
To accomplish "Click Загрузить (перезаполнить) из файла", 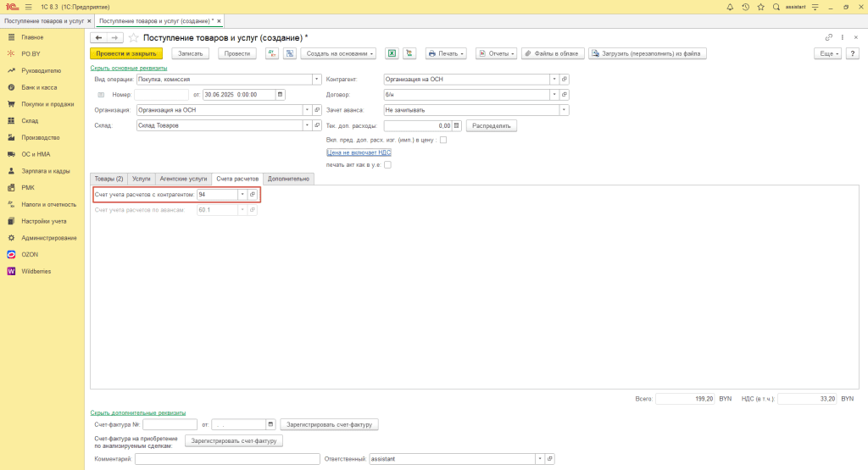I will (x=647, y=53).
